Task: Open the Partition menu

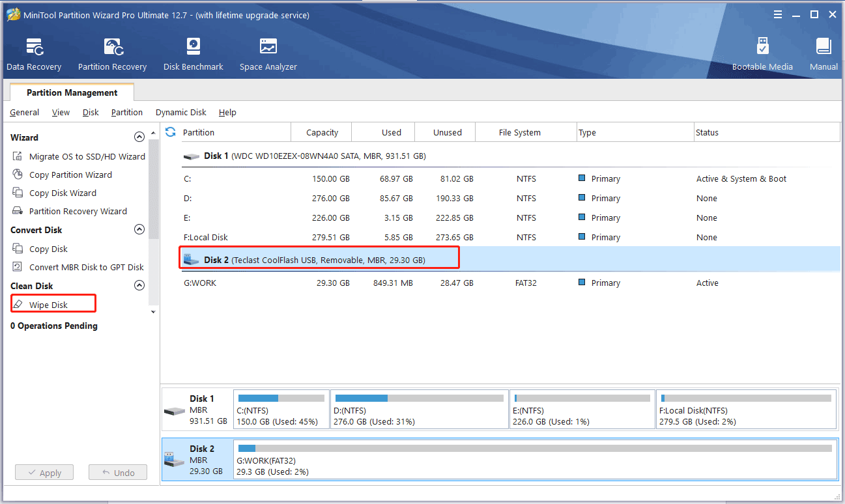Action: (x=127, y=113)
